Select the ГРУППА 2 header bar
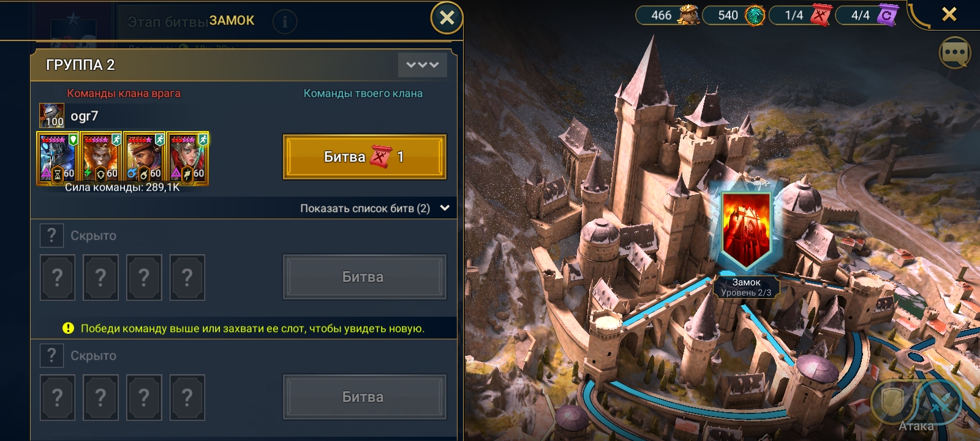Screen dimensions: 980x441 point(244,65)
